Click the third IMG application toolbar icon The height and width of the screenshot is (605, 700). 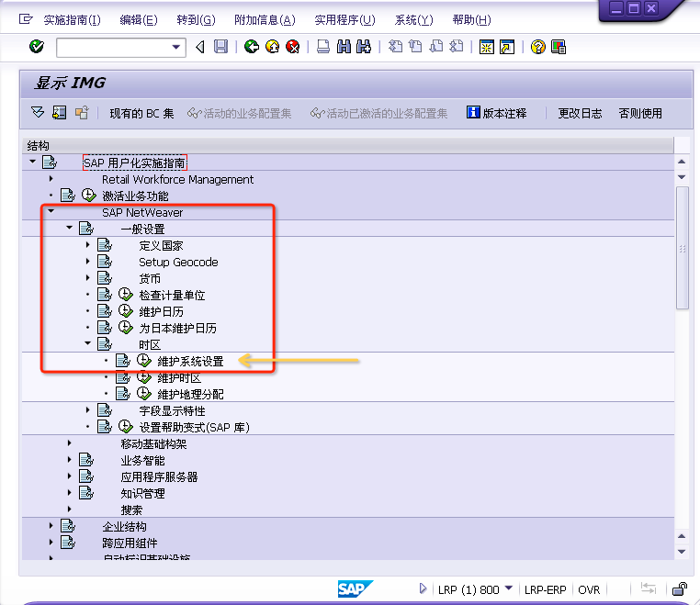pyautogui.click(x=82, y=112)
